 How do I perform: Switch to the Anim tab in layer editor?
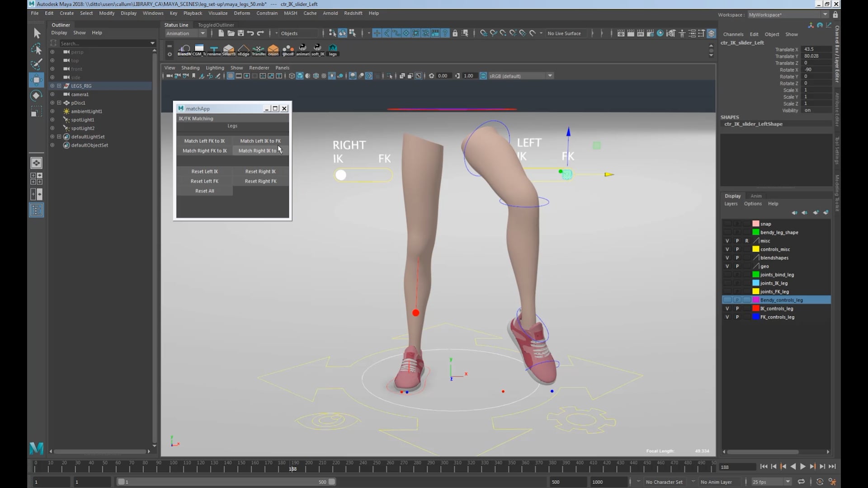coord(757,196)
